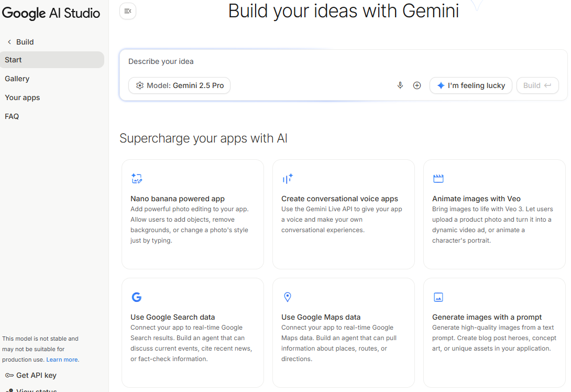Click the Google G icon

pos(137,297)
